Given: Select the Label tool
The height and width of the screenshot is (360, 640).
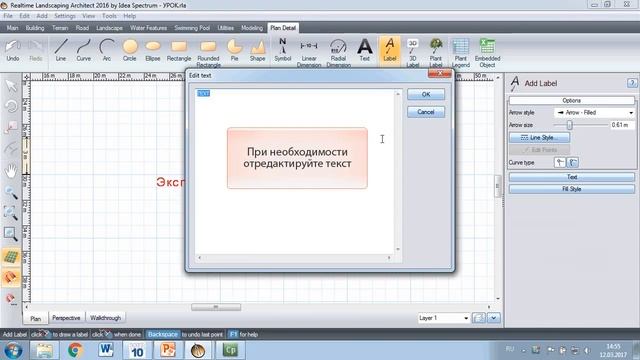Looking at the screenshot, I should 390,50.
